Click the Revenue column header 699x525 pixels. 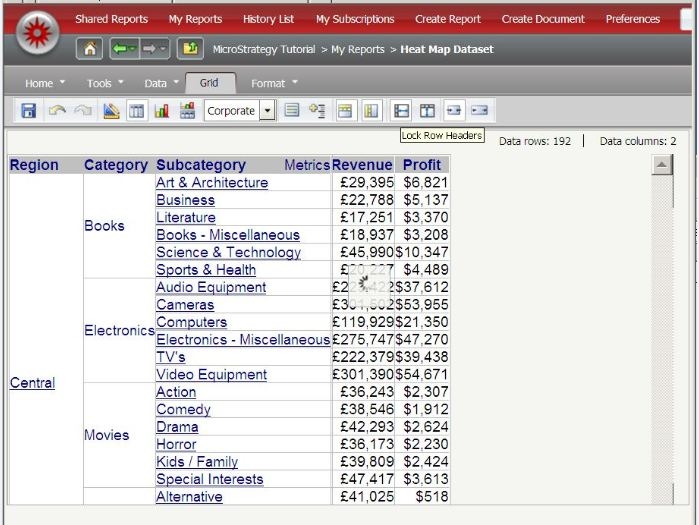point(362,164)
